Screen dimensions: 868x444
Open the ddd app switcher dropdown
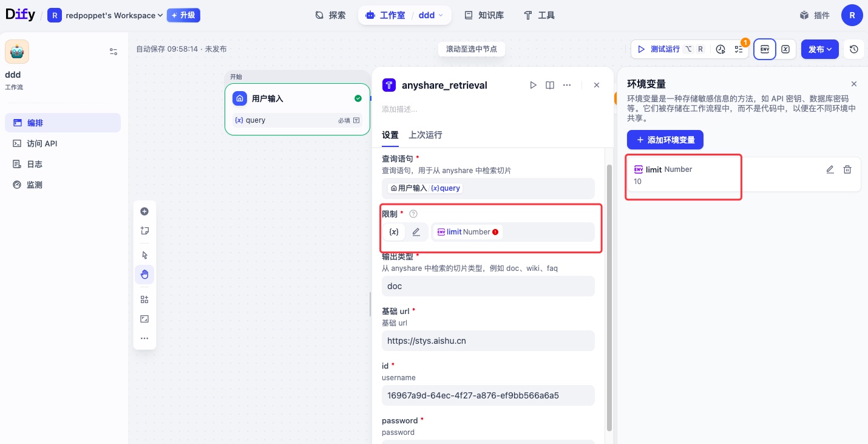click(x=431, y=15)
